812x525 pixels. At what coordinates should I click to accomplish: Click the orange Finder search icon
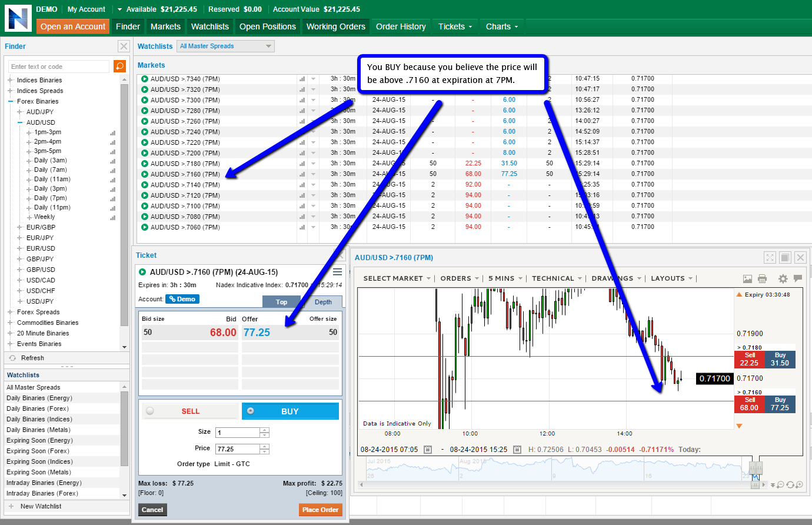click(119, 66)
